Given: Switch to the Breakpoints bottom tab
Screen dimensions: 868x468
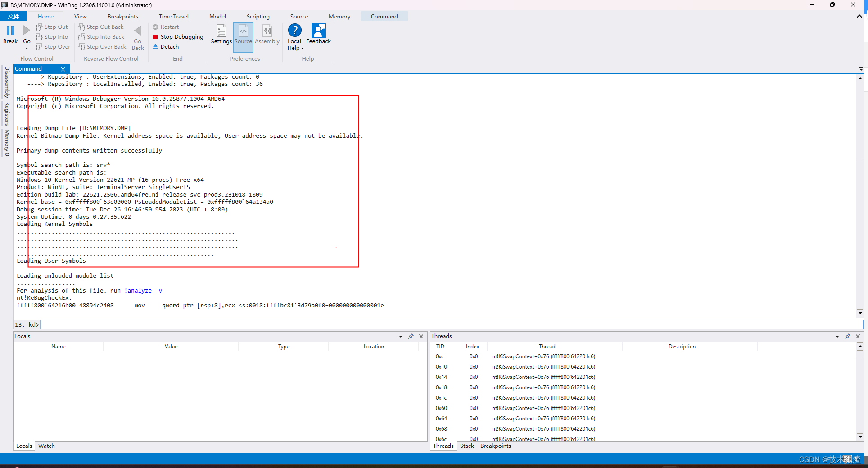Looking at the screenshot, I should 496,446.
